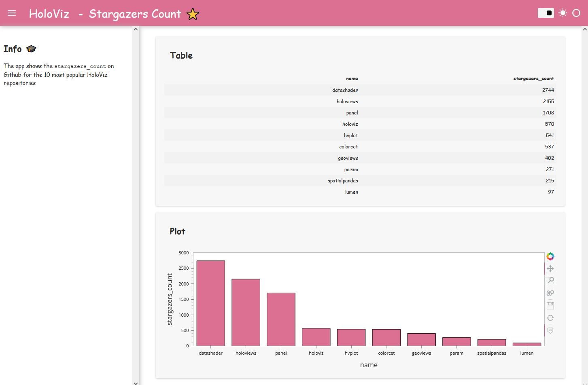Image resolution: width=588 pixels, height=385 pixels.
Task: Open the hamburger sidebar menu
Action: click(x=12, y=13)
